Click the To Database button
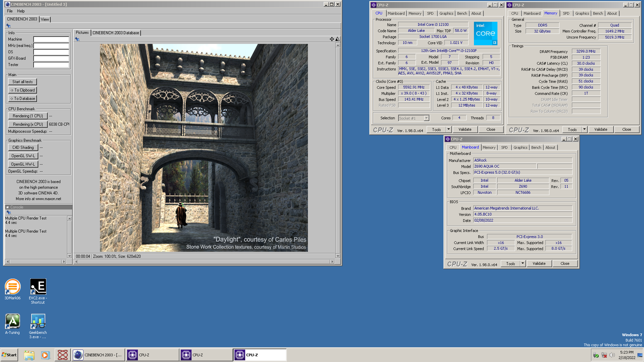This screenshot has height=362, width=644. (22, 99)
